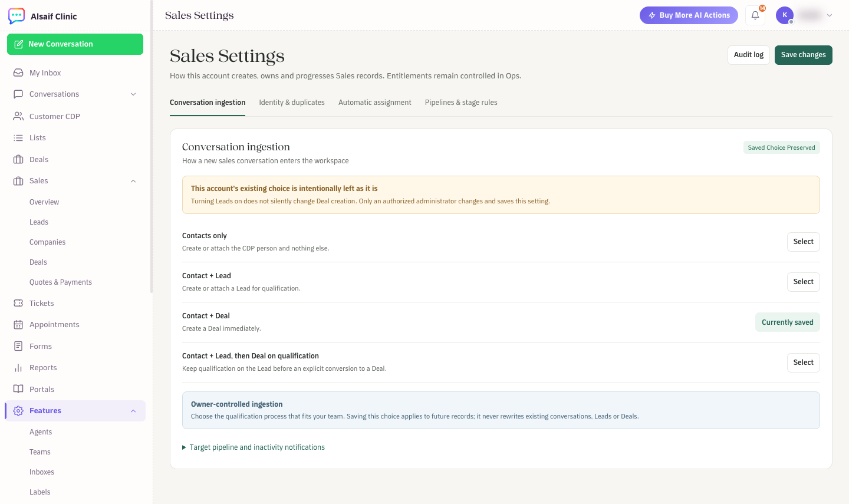The height and width of the screenshot is (504, 849).
Task: Open the Audit log
Action: coord(749,55)
